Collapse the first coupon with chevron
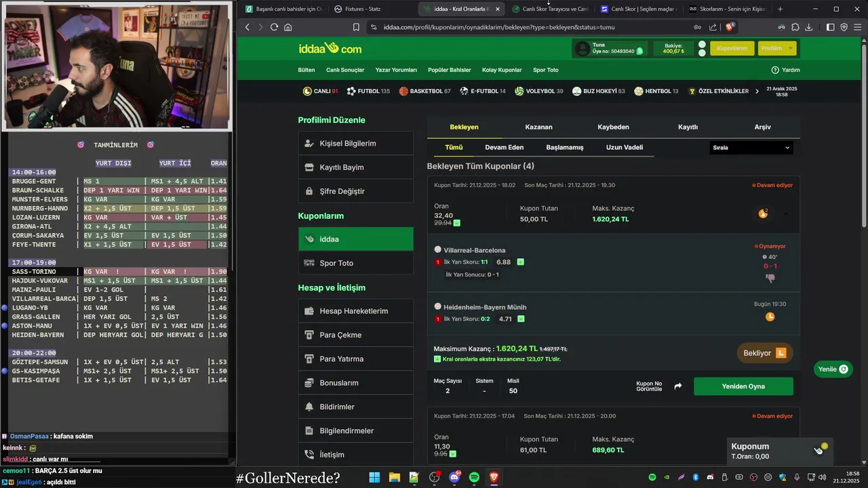 coord(786,213)
